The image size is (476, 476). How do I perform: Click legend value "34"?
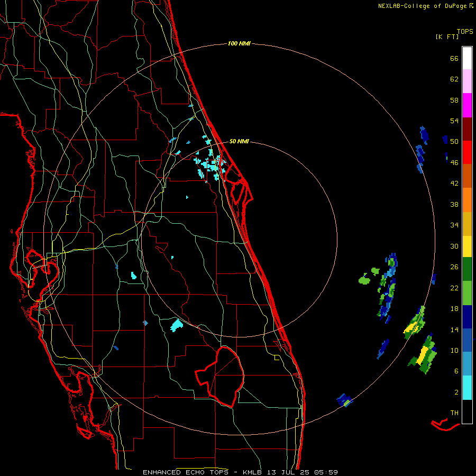tap(454, 225)
